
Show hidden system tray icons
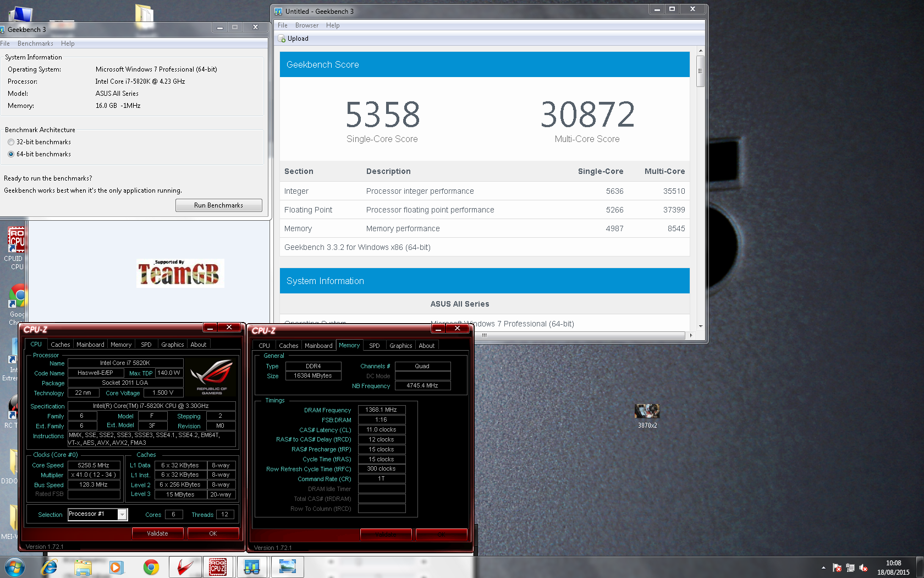[823, 568]
